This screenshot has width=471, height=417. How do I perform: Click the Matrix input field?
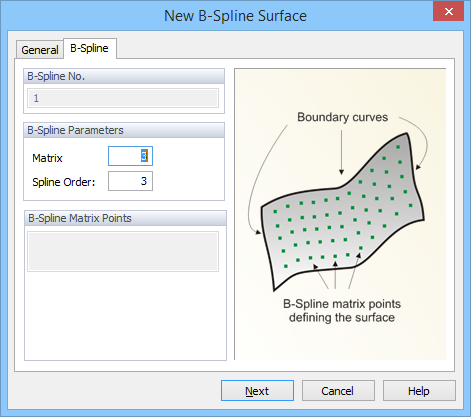[x=130, y=156]
